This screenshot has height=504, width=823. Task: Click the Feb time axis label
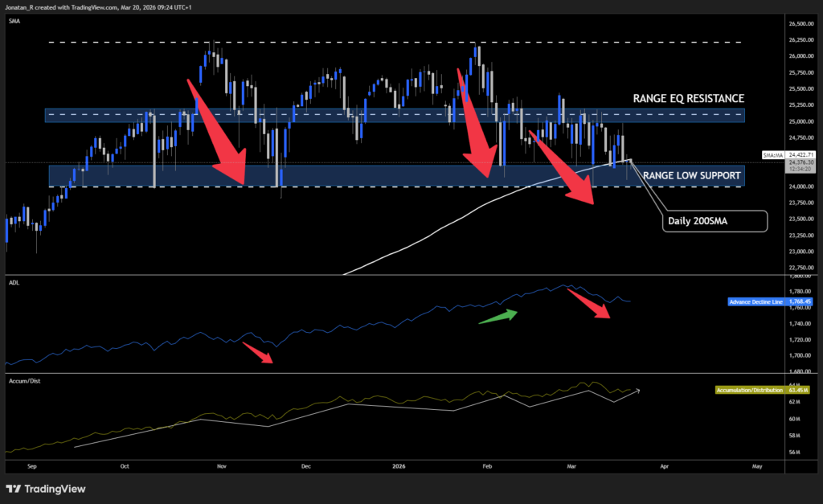[487, 466]
